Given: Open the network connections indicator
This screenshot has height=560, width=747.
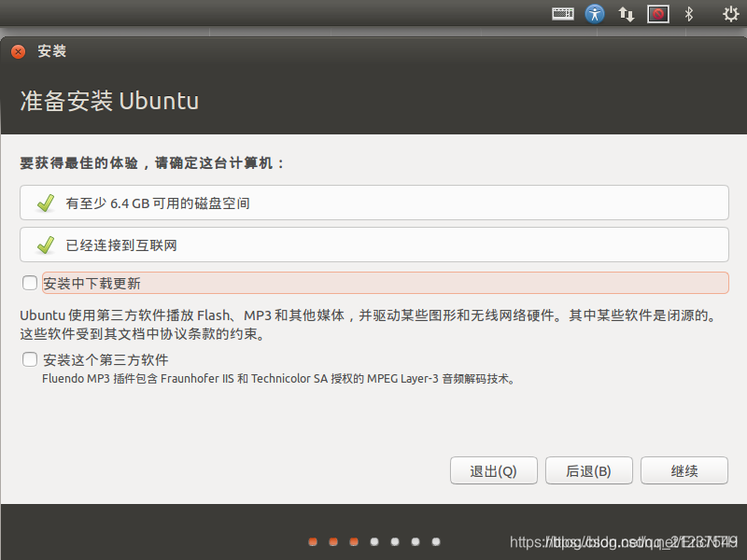Looking at the screenshot, I should [626, 14].
